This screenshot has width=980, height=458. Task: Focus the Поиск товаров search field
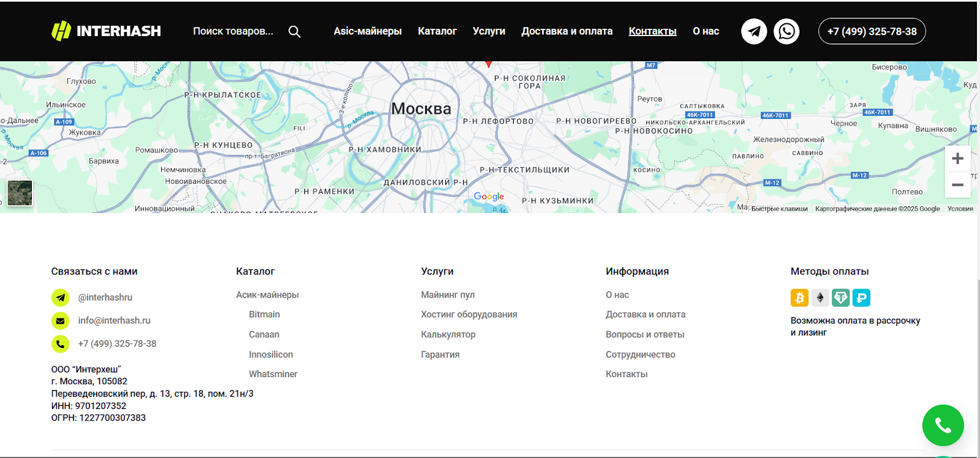pyautogui.click(x=233, y=31)
